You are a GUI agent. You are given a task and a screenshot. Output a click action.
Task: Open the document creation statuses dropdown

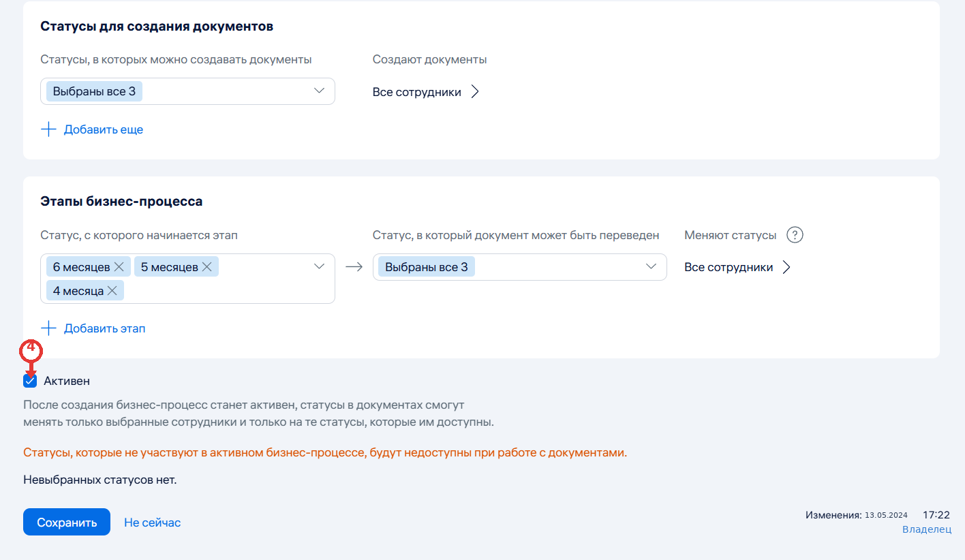coord(187,91)
